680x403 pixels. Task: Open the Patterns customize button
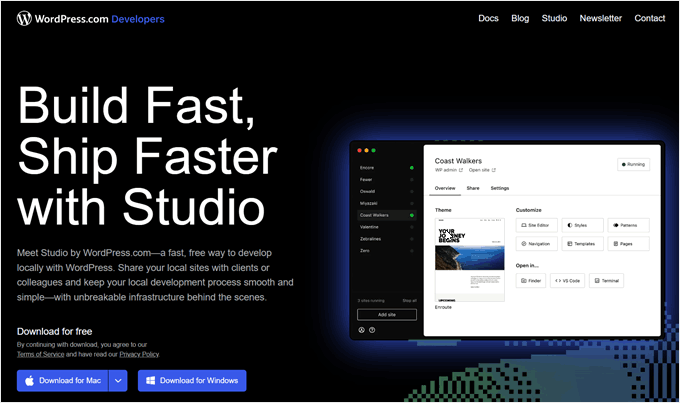628,225
